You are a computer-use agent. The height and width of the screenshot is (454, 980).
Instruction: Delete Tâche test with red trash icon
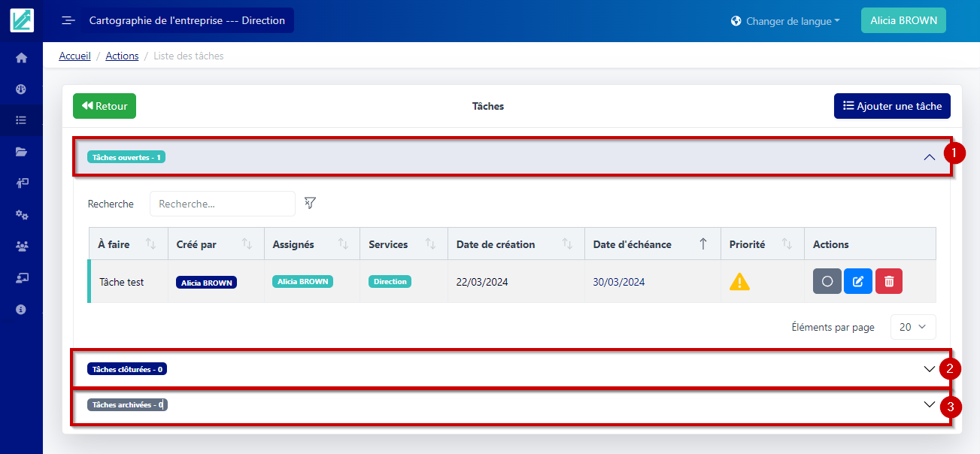click(x=889, y=281)
